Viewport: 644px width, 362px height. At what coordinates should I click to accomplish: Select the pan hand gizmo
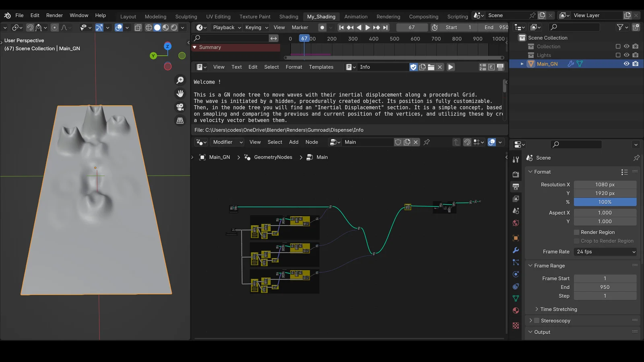tap(180, 93)
